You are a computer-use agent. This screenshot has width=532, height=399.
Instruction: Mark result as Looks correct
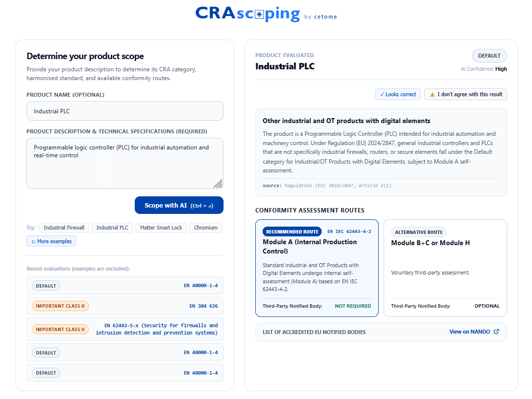[398, 94]
